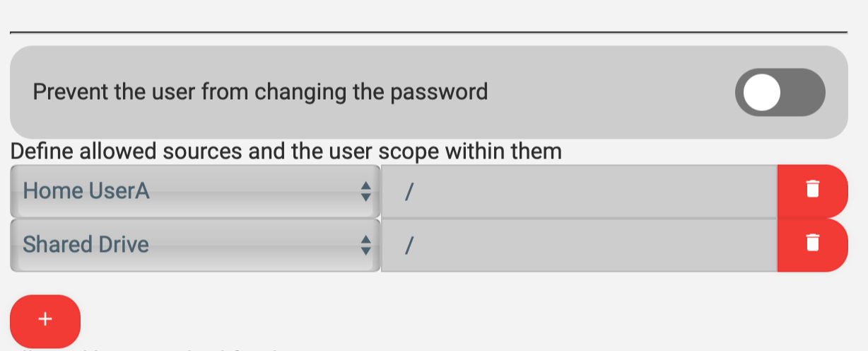Screen dimensions: 868x351
Task: Click the "Shared Drive" text in the selector
Action: point(86,245)
